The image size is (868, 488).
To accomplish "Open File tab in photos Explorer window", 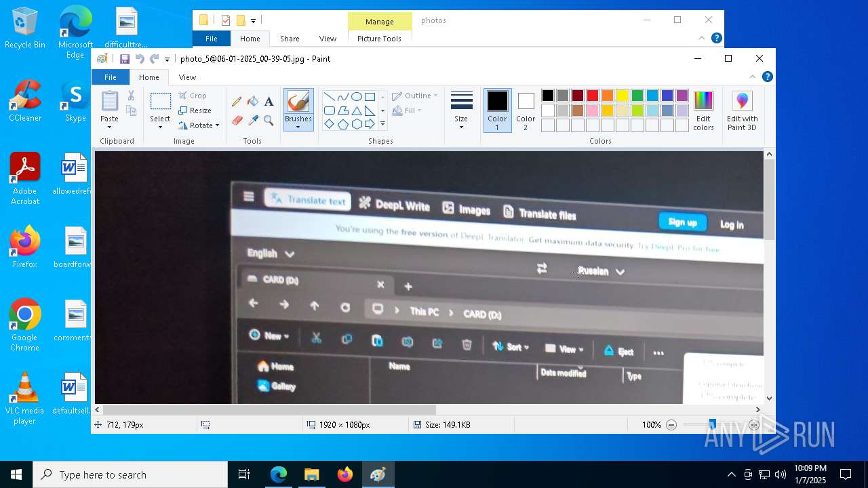I will [212, 39].
